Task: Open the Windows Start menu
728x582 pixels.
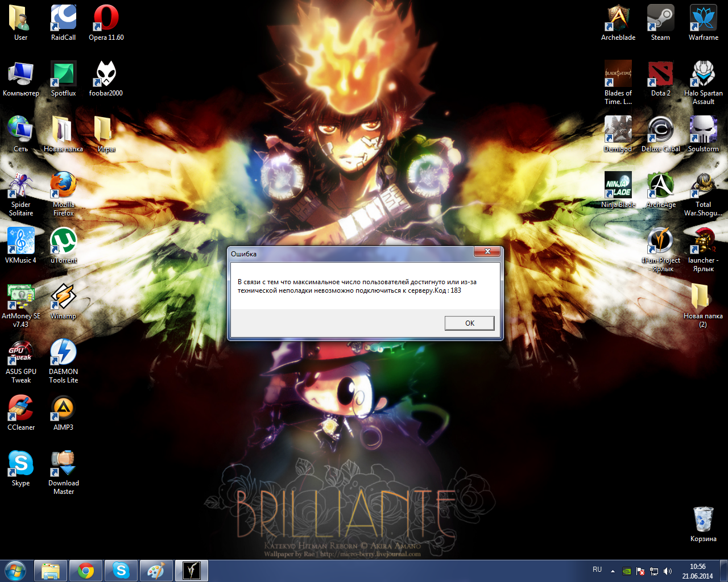Action: point(15,570)
